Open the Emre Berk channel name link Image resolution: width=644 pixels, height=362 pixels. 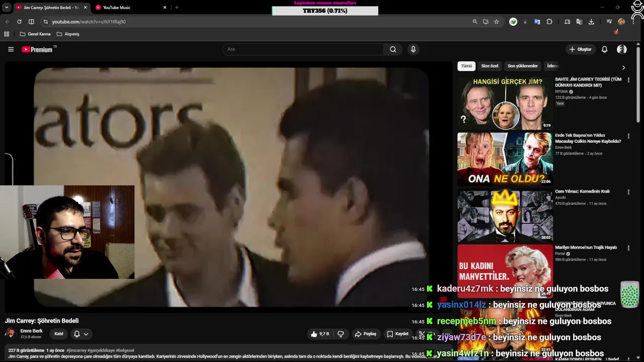[31, 331]
